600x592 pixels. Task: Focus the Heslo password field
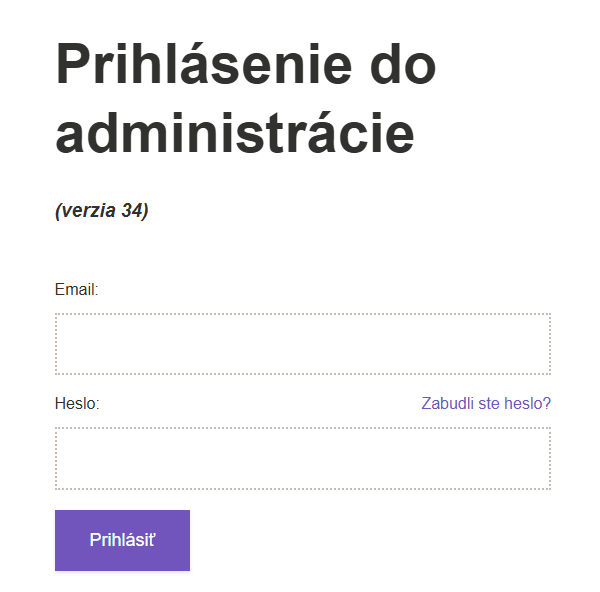302,459
